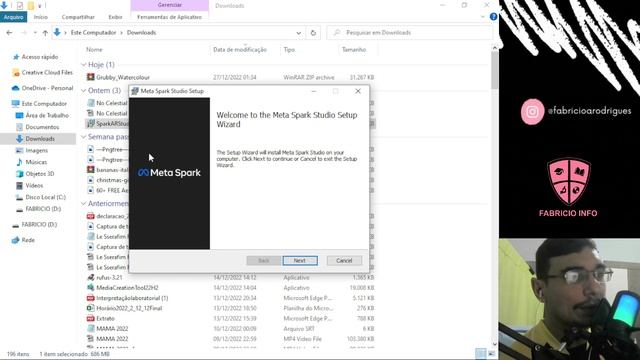Click the Rufus USB icon beside rufus-3.21

[91, 278]
